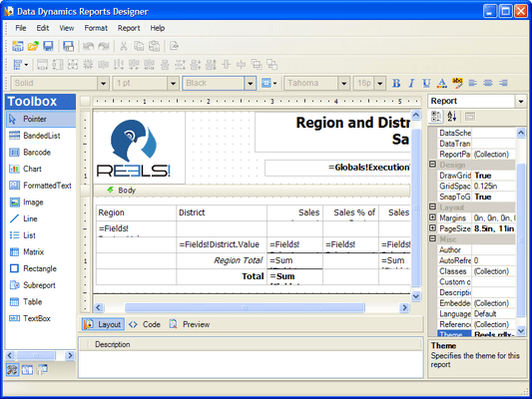Open the border style Solid dropdown
Viewport: 532px width, 399px height.
[103, 83]
